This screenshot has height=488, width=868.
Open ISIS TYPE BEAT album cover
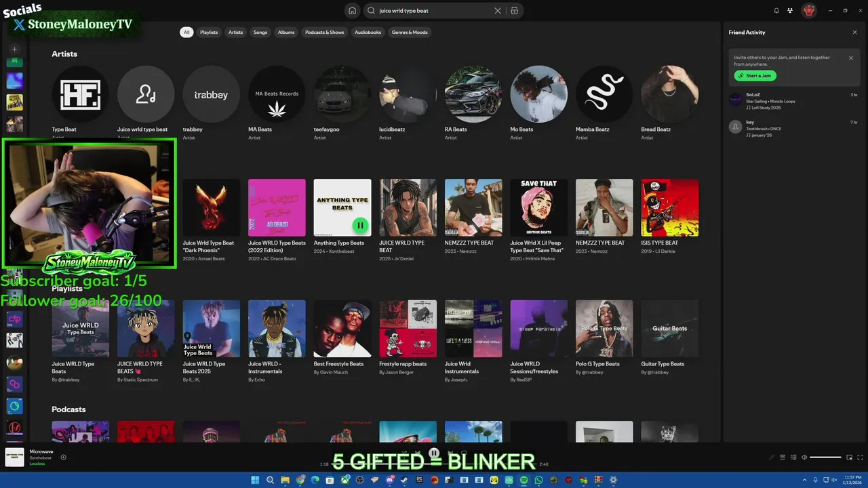[670, 207]
